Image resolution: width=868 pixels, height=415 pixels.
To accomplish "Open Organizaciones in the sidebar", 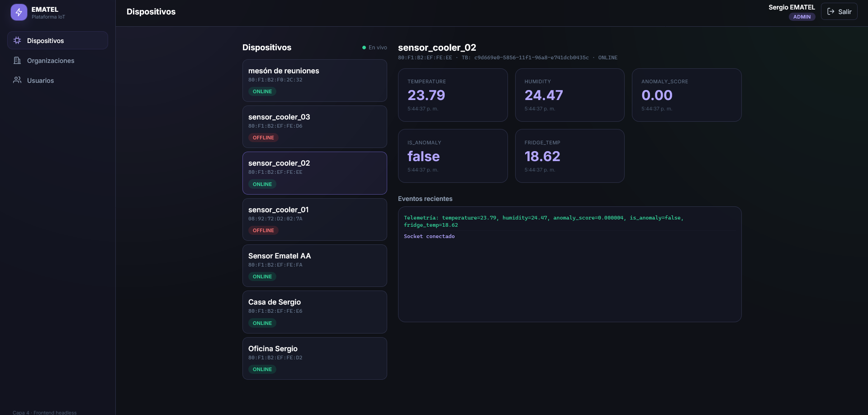I will tap(57, 60).
